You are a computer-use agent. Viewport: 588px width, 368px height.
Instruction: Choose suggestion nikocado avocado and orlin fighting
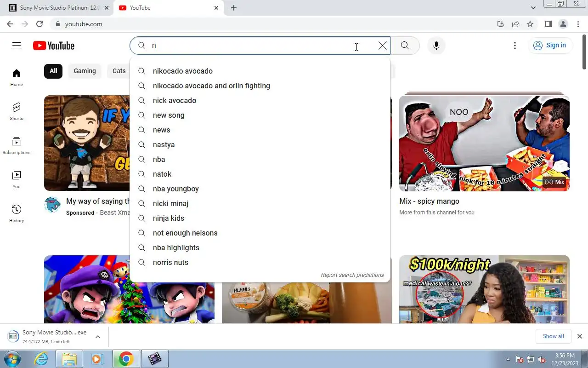click(x=260, y=86)
